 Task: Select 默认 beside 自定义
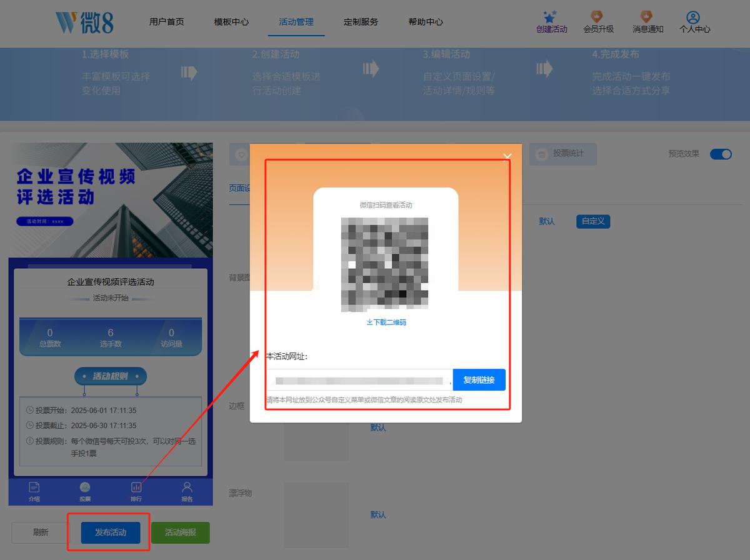tap(547, 221)
